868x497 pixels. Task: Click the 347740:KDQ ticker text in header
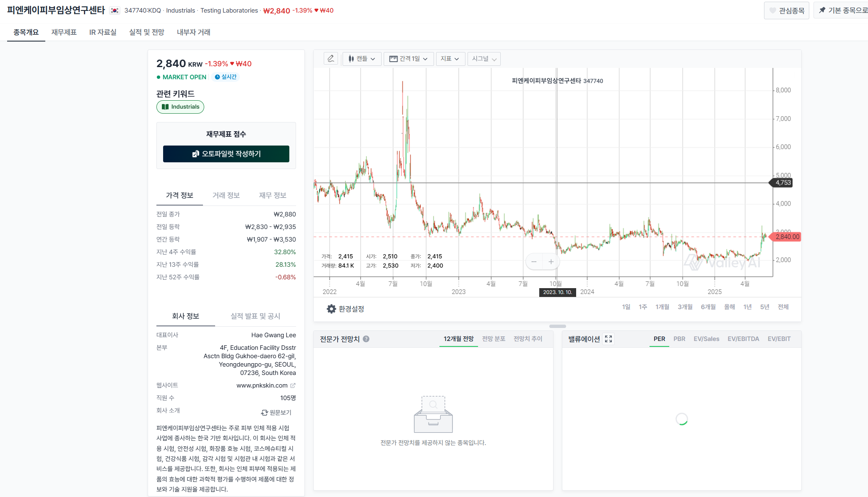click(x=143, y=10)
